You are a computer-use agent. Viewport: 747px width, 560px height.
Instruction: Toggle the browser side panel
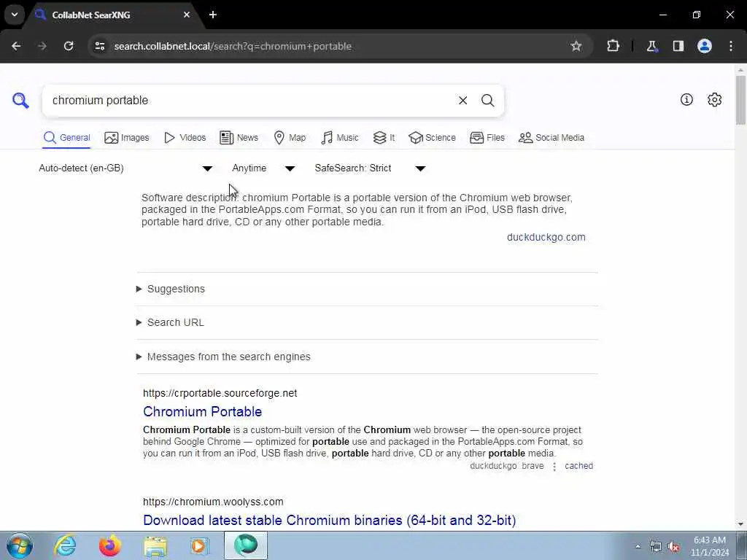(678, 46)
